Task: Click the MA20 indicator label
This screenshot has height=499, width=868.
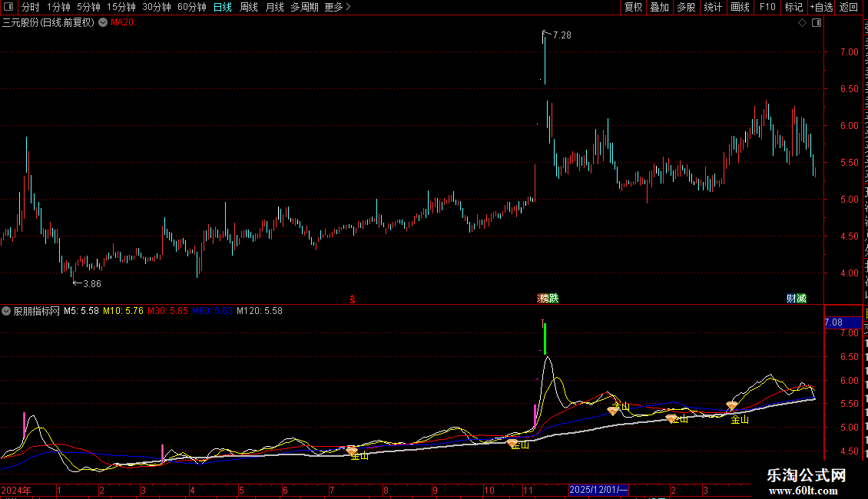Action: click(x=123, y=23)
